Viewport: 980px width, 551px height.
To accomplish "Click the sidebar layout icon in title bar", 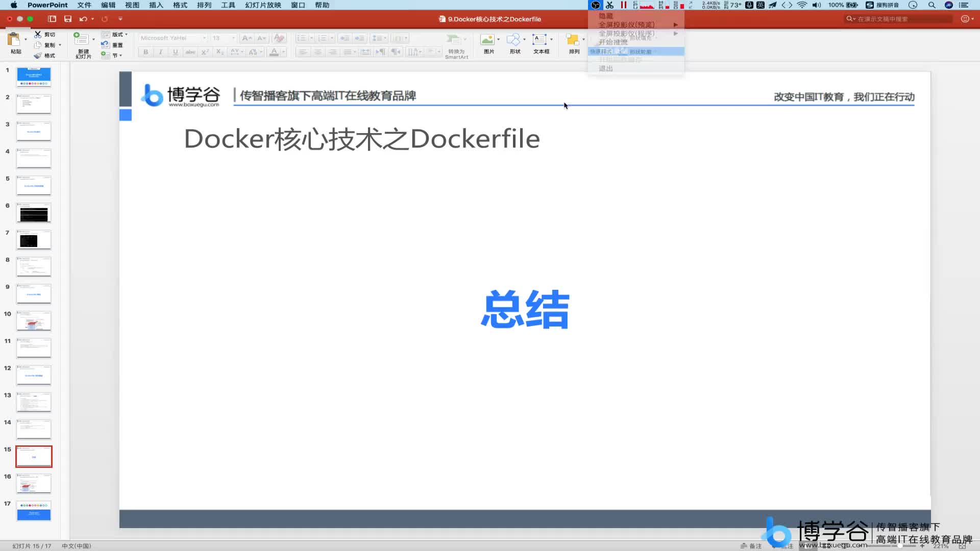I will (52, 19).
